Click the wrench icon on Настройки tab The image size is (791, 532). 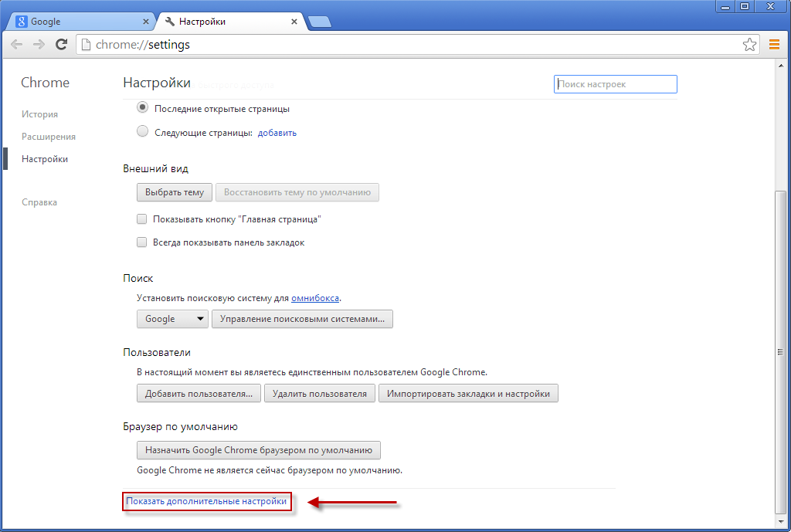170,21
